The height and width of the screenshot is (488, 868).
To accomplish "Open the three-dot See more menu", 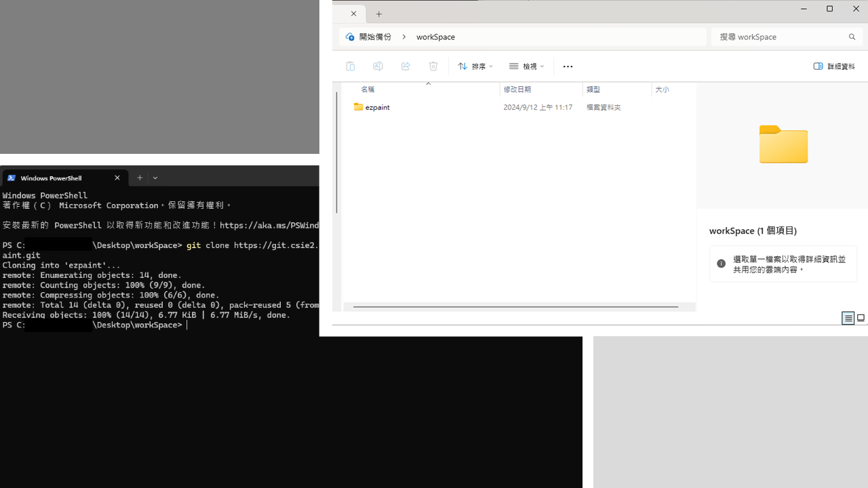I will pos(568,66).
